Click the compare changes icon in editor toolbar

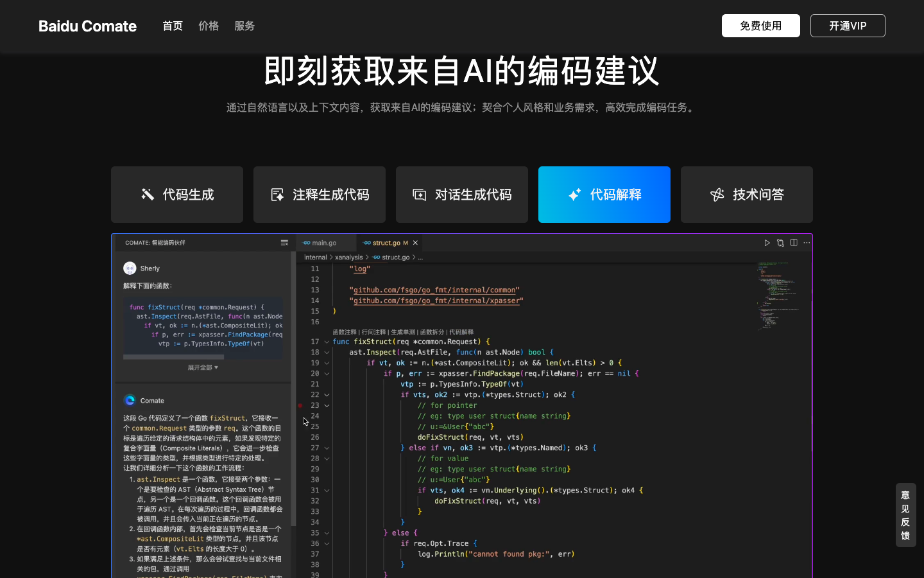tap(780, 243)
